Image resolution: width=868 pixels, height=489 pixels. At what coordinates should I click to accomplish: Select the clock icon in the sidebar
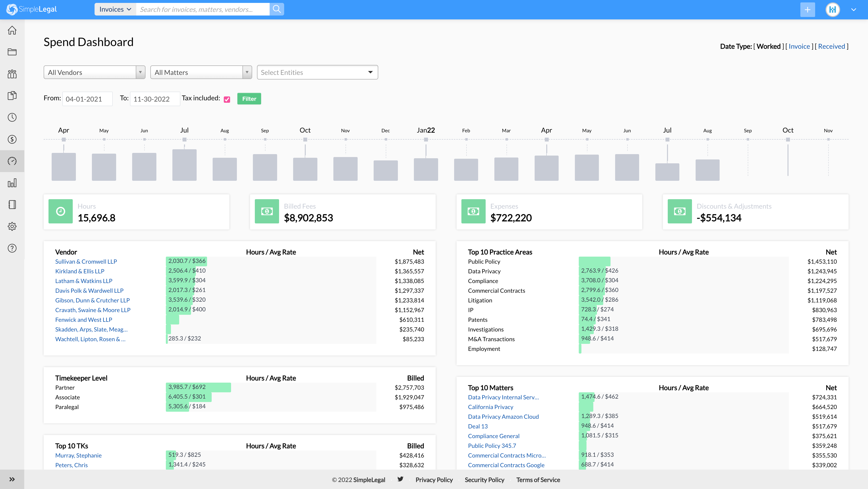tap(12, 117)
